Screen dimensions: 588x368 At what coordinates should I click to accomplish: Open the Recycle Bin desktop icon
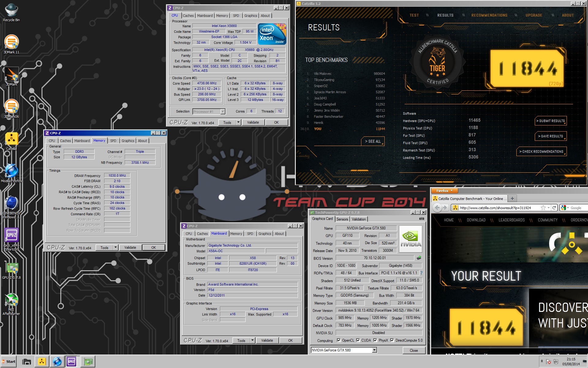(11, 12)
